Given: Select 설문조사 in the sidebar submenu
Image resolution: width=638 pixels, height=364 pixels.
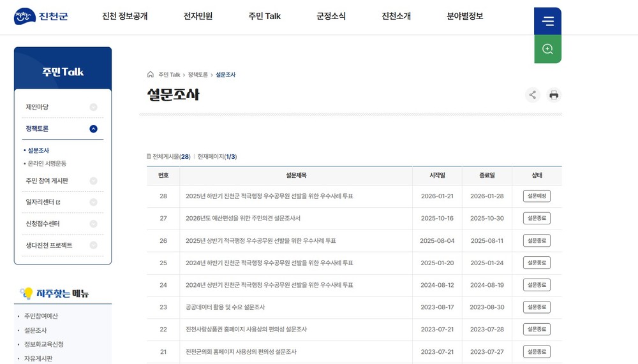Looking at the screenshot, I should pos(38,150).
